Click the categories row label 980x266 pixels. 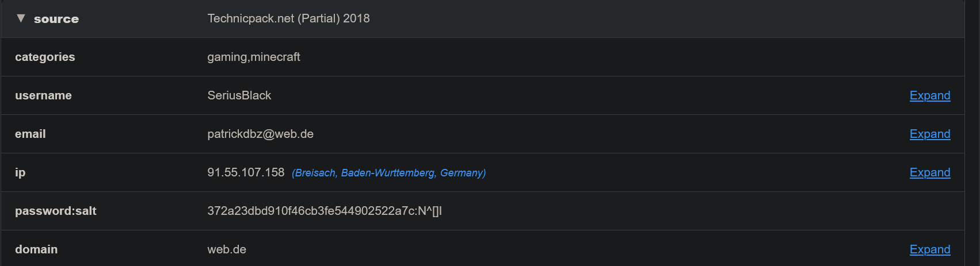[45, 57]
